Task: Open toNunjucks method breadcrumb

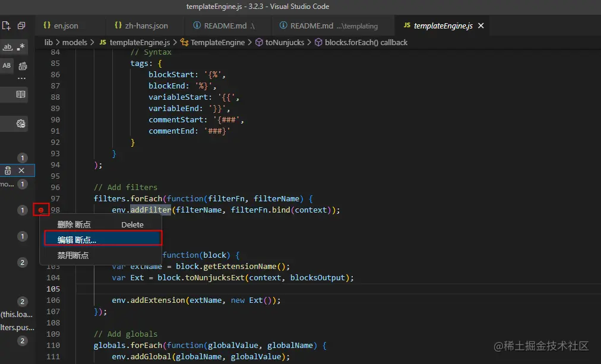Action: (x=284, y=43)
